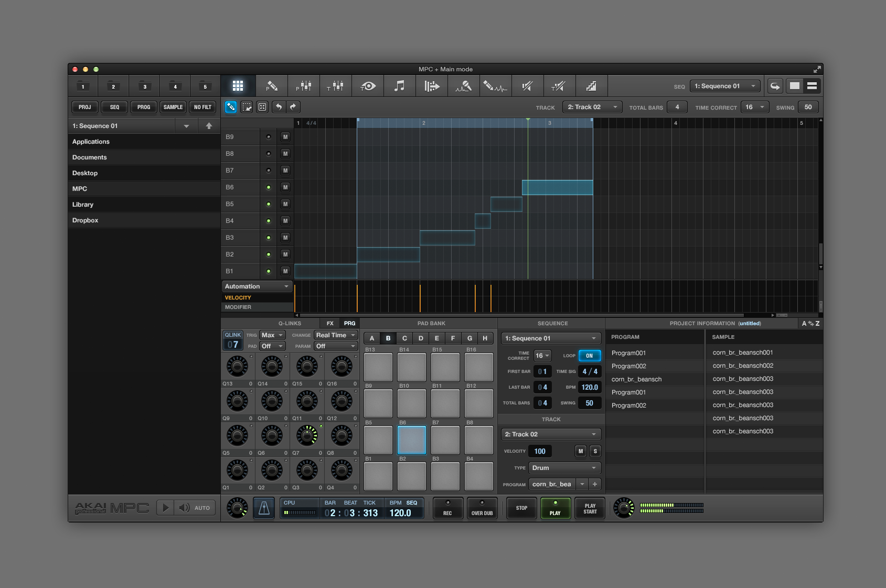Open Sample Record microphone icon
886x588 pixels.
pyautogui.click(x=464, y=86)
